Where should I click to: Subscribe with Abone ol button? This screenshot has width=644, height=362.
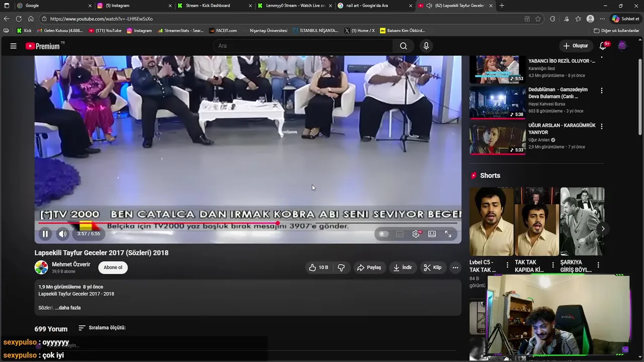coord(113,267)
